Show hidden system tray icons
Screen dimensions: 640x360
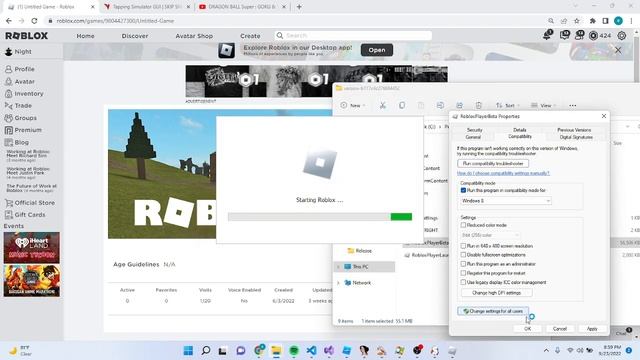pyautogui.click(x=546, y=351)
